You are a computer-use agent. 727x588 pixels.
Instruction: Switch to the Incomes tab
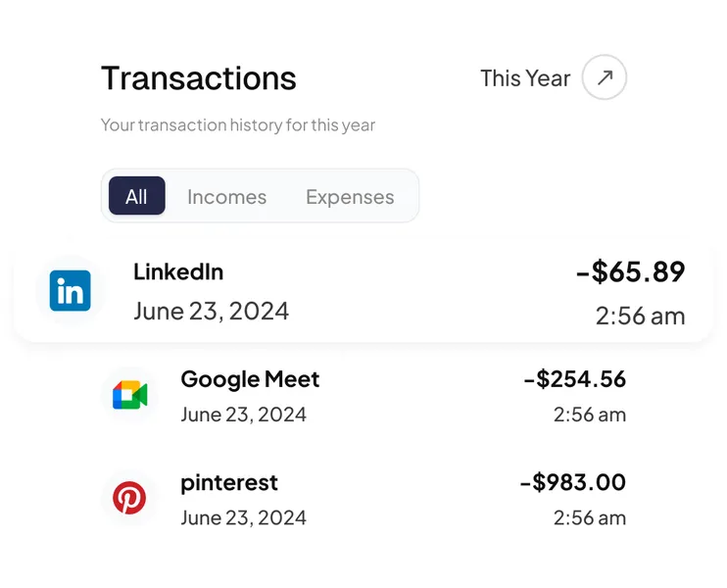coord(226,196)
